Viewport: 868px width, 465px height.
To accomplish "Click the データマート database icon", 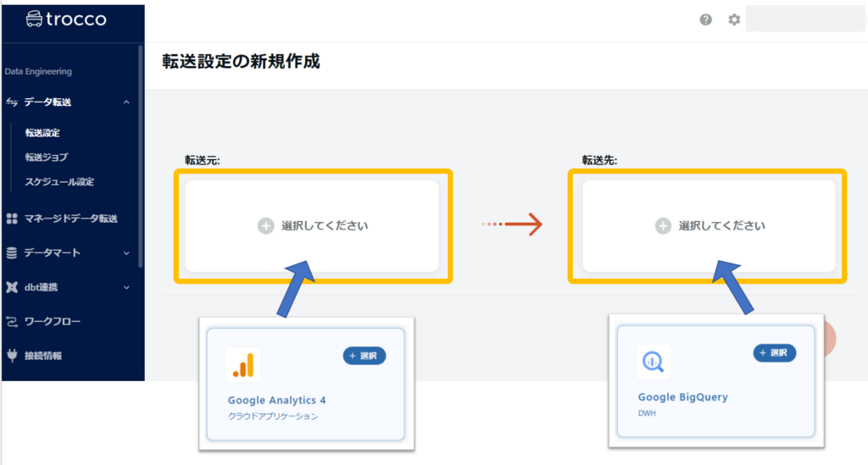I will click(12, 252).
